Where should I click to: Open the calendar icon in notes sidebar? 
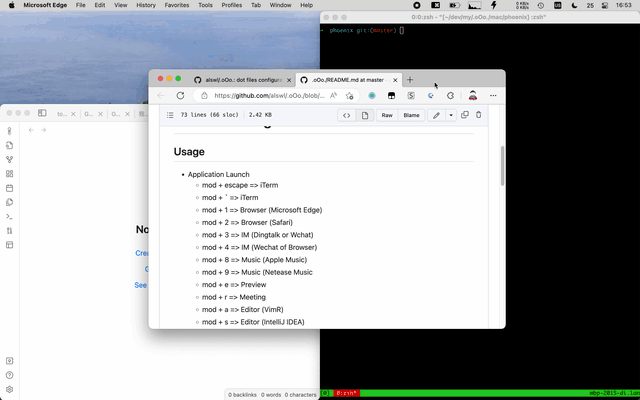click(x=9, y=188)
